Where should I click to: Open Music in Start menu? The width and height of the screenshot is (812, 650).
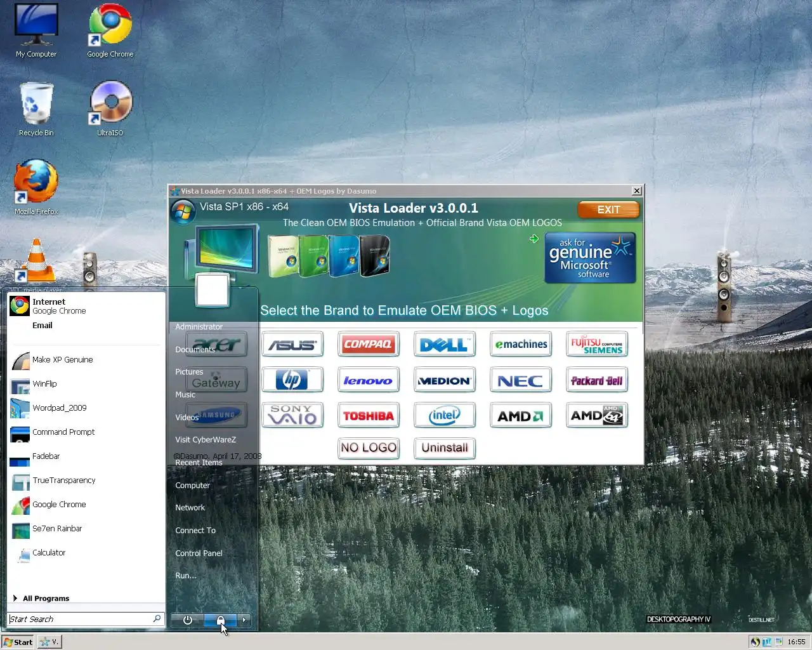185,395
